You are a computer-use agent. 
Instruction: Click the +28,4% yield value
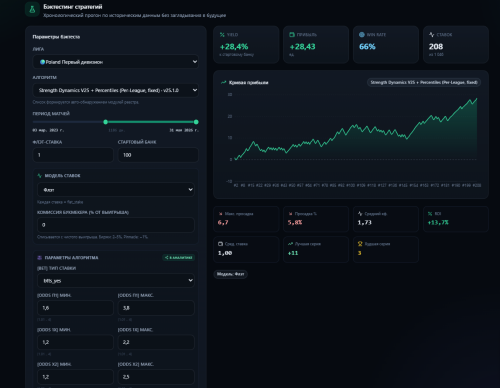coord(234,47)
